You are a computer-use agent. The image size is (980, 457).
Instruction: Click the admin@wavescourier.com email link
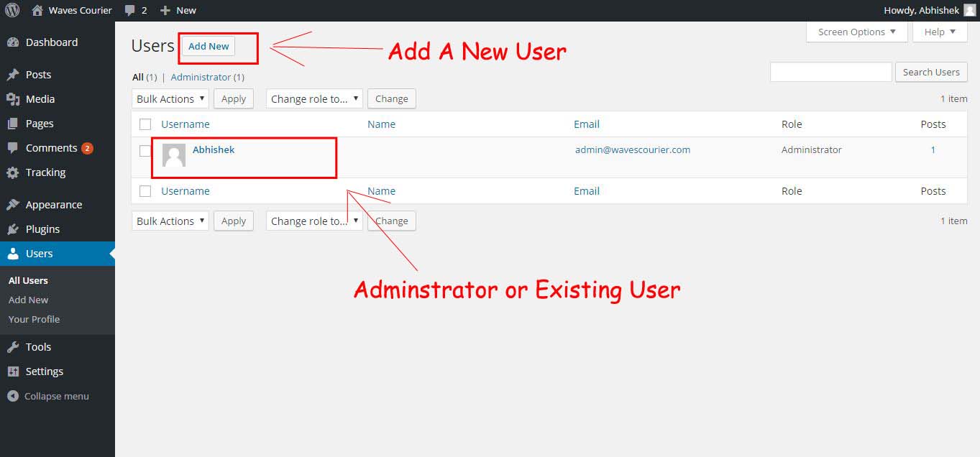[x=633, y=149]
